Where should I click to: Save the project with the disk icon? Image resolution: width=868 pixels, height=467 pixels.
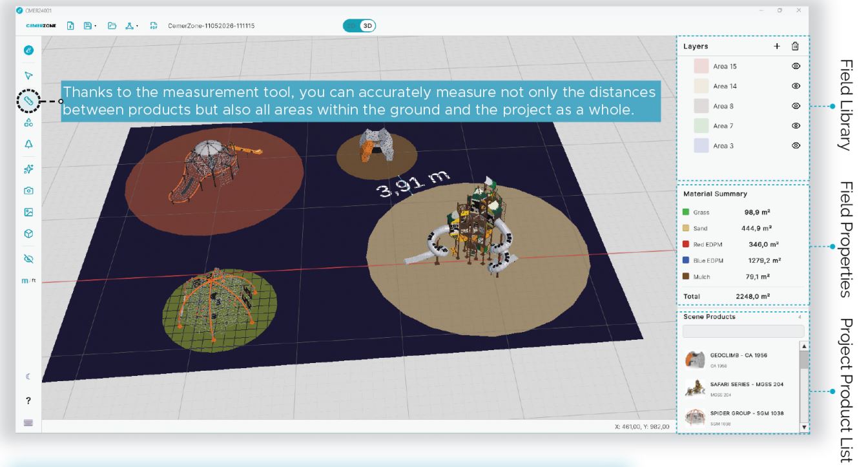[87, 26]
